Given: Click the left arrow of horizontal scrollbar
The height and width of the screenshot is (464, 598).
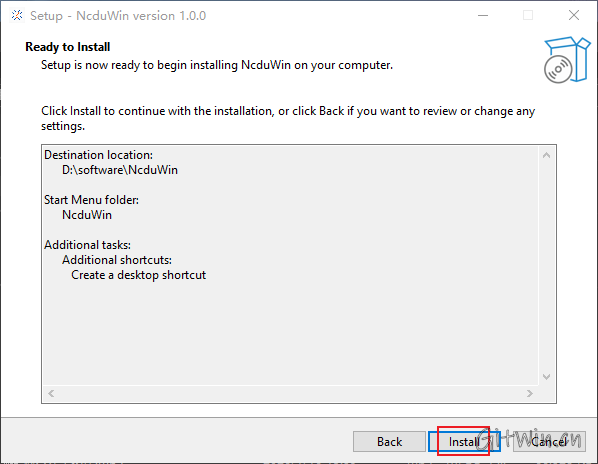Looking at the screenshot, I should (x=51, y=393).
